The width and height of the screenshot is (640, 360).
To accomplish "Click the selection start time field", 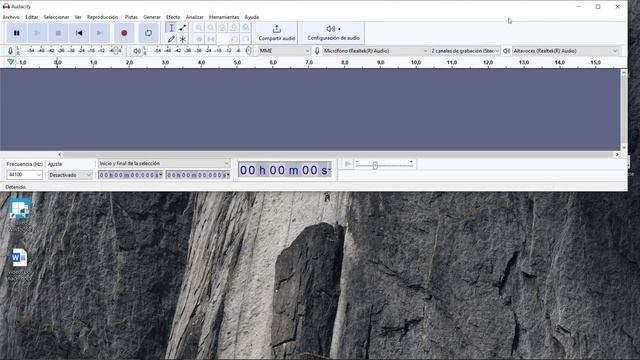I will click(130, 175).
